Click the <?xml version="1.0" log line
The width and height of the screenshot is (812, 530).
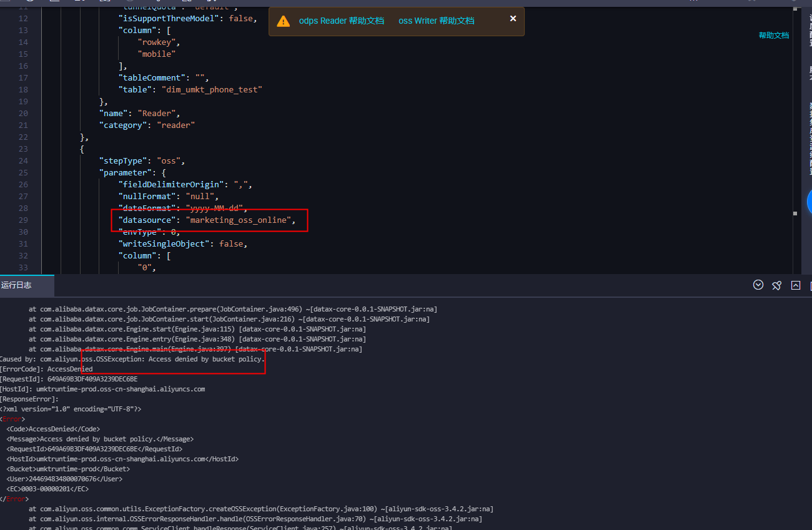[71, 410]
